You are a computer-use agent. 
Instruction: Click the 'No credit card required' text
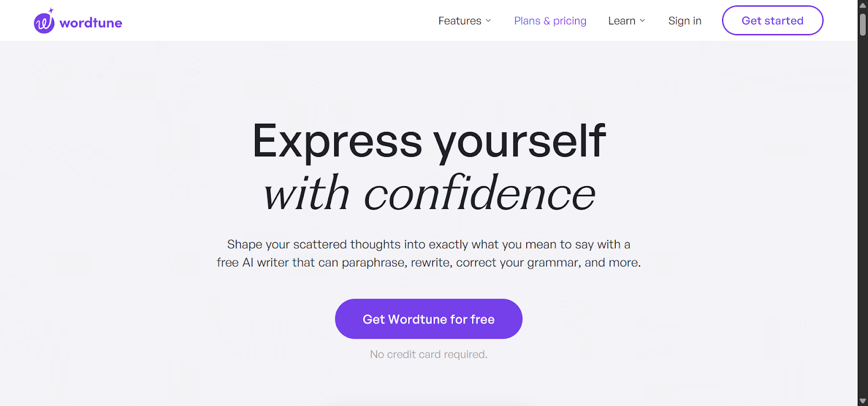(x=428, y=354)
